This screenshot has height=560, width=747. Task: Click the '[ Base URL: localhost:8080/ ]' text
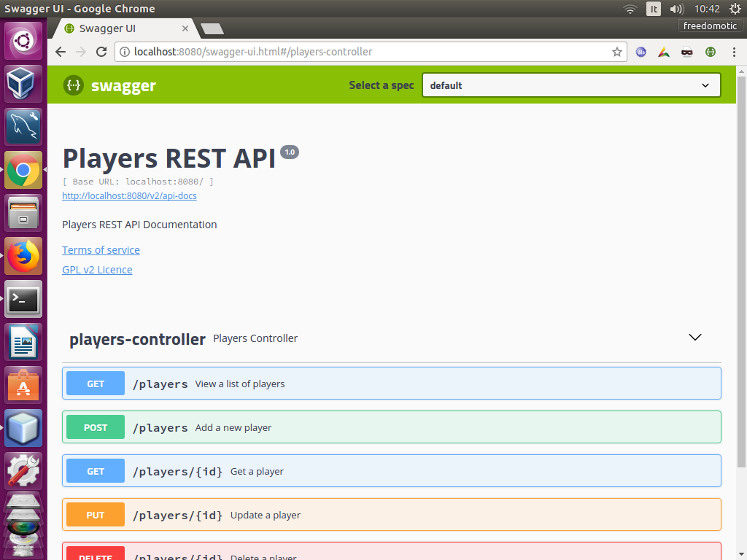(138, 182)
